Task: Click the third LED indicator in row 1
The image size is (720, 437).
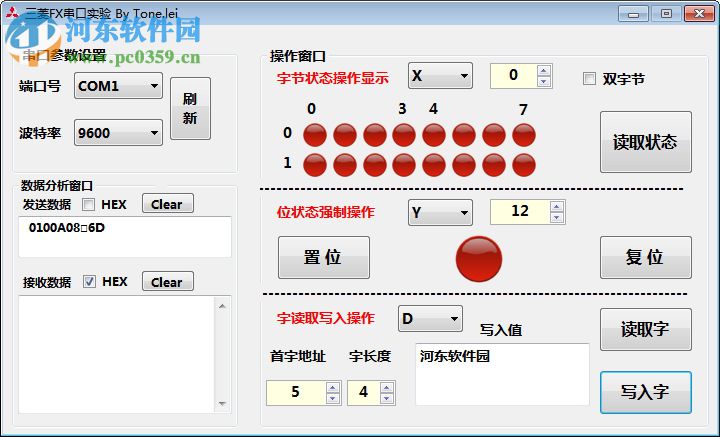Action: (375, 165)
